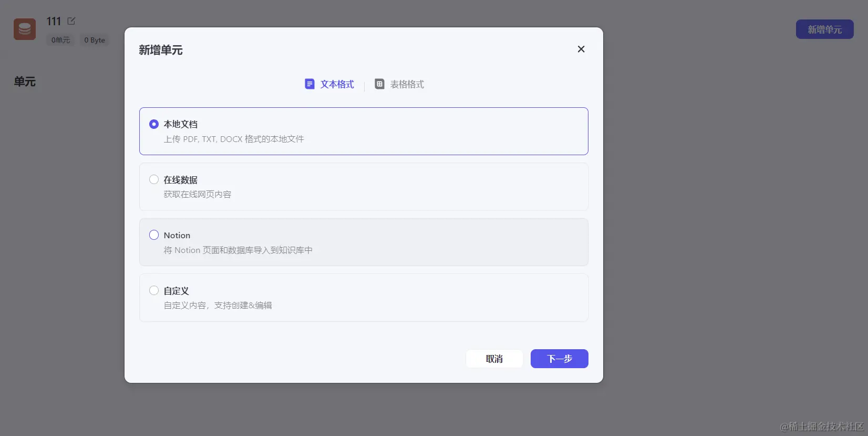868x436 pixels.
Task: Click description 获取在线网页内容
Action: pyautogui.click(x=198, y=195)
